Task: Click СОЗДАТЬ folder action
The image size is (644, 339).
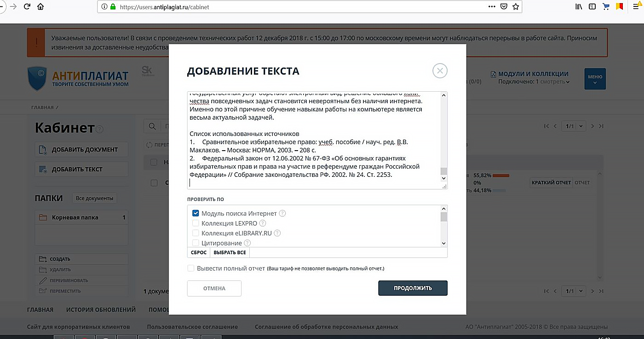Action: coord(81,259)
